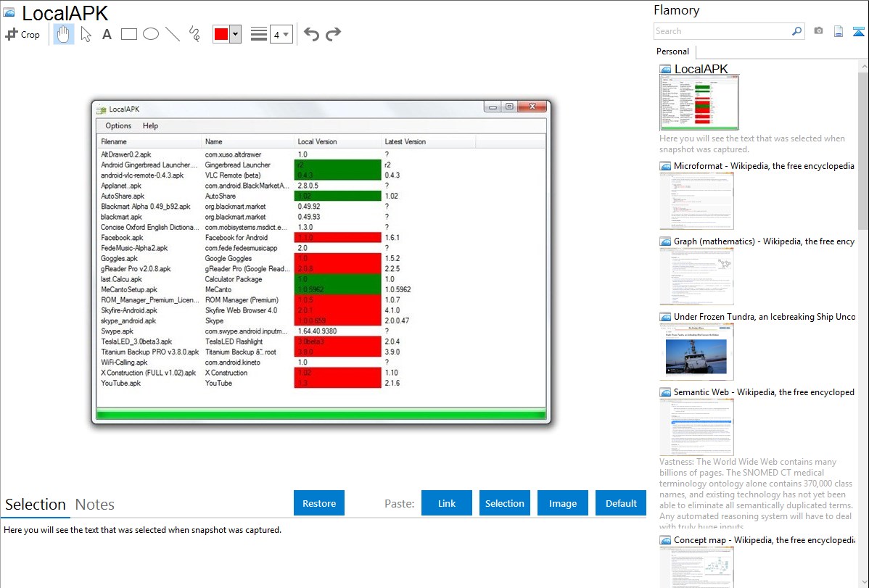The height and width of the screenshot is (588, 869).
Task: Click the Paste Link button
Action: coord(447,503)
